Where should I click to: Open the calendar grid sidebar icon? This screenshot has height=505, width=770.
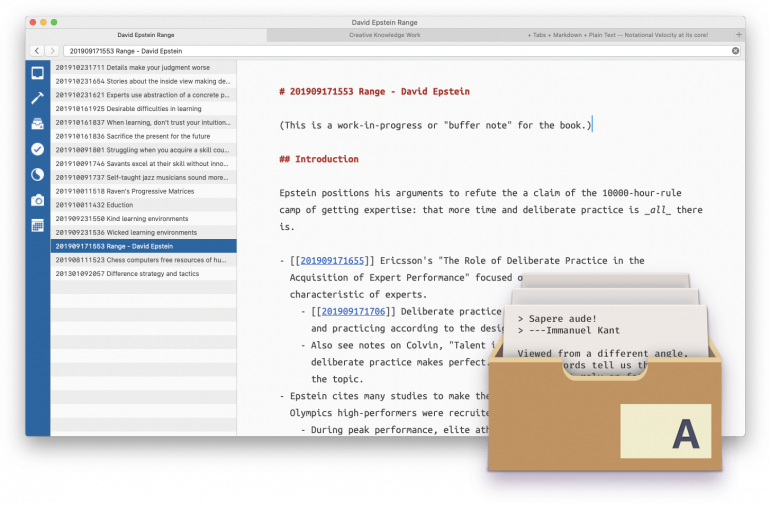(37, 225)
